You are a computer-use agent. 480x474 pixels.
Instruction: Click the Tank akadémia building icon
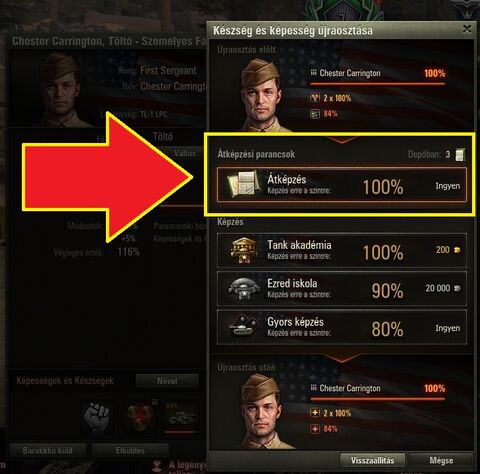244,251
